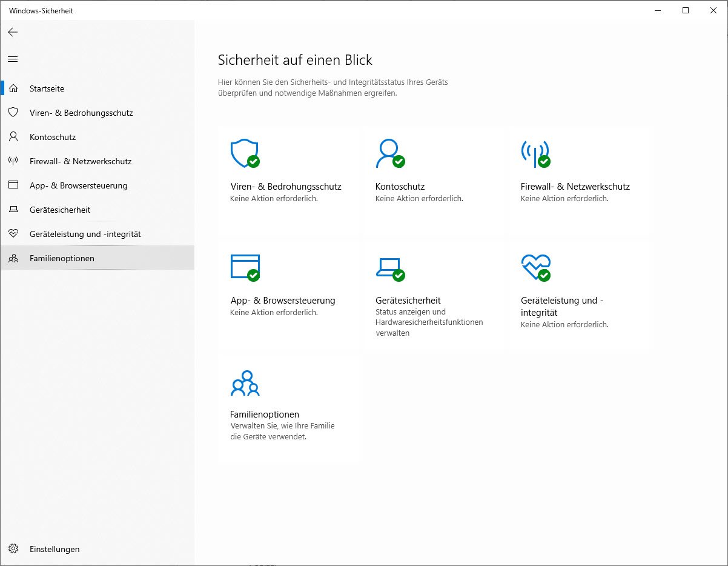Go back with the back arrow

[13, 32]
